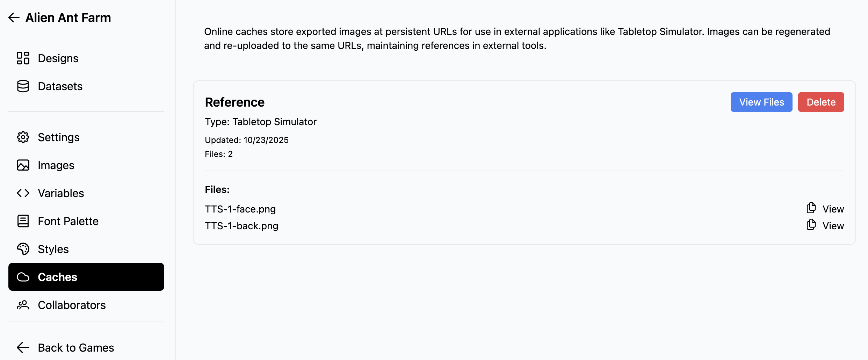The height and width of the screenshot is (360, 868).
Task: Click the back arrow beside Alien Ant Farm
Action: coord(14,17)
